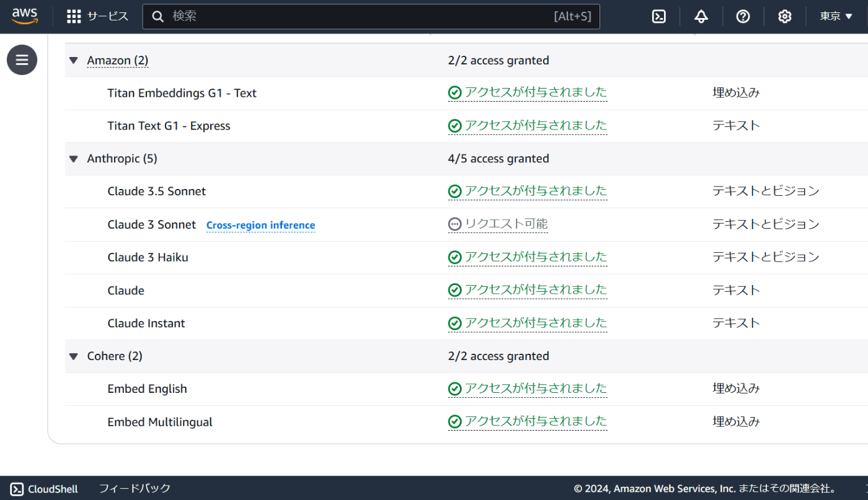This screenshot has height=500, width=868.
Task: Click テキスト modality for Claude Instant
Action: pos(736,323)
